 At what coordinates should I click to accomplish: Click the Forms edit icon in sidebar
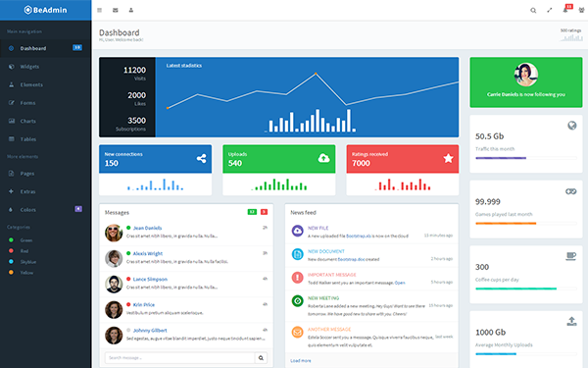click(x=11, y=102)
